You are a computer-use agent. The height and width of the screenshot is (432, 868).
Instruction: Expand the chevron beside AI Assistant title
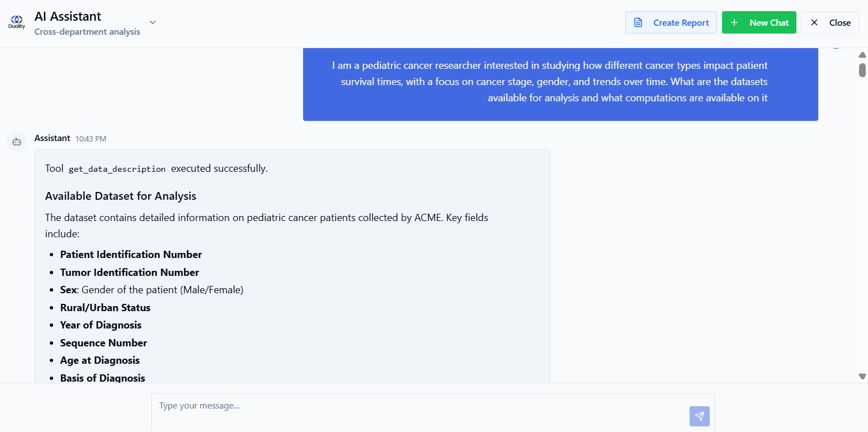coord(153,22)
